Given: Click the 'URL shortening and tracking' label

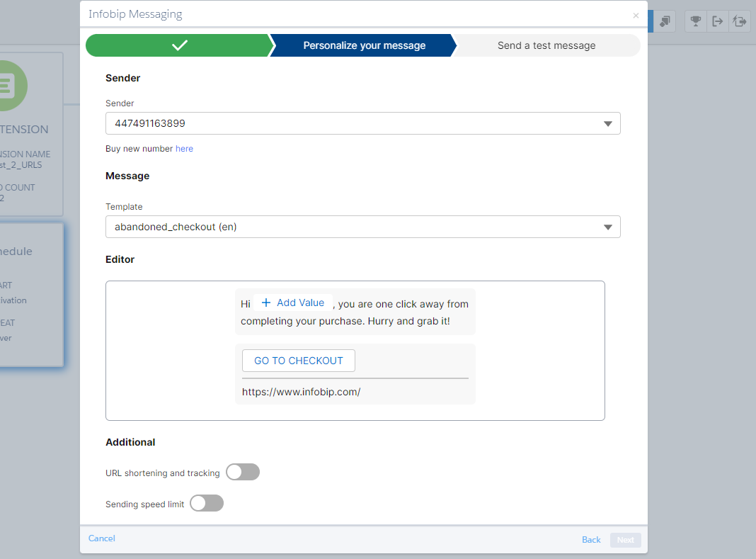Looking at the screenshot, I should [163, 473].
